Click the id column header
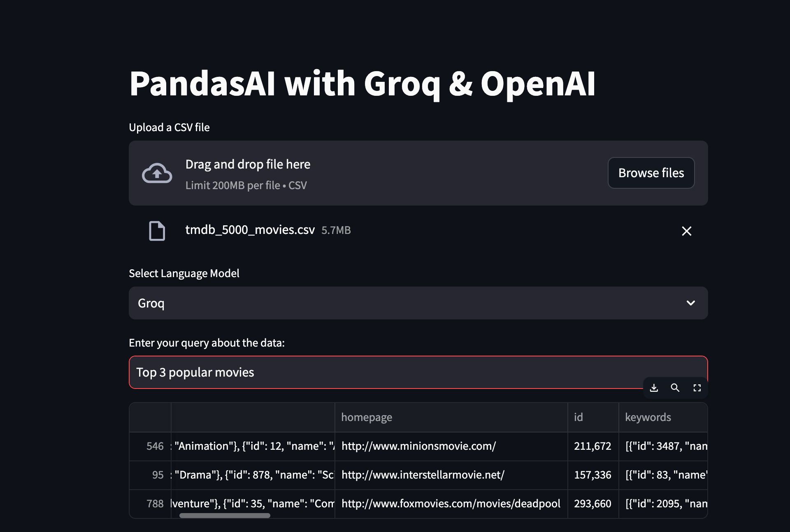790x532 pixels. click(x=578, y=417)
